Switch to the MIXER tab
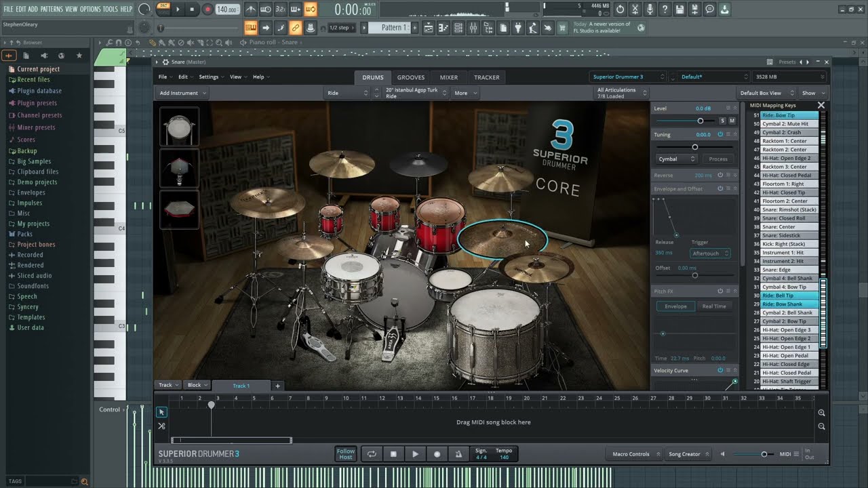Screen dimensions: 868x488 [449, 77]
